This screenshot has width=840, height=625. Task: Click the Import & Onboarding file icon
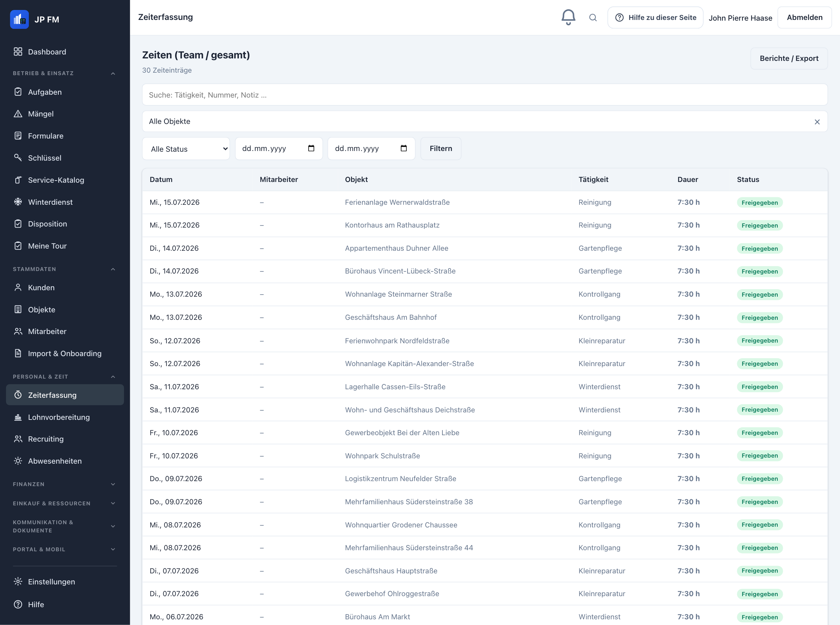click(18, 353)
